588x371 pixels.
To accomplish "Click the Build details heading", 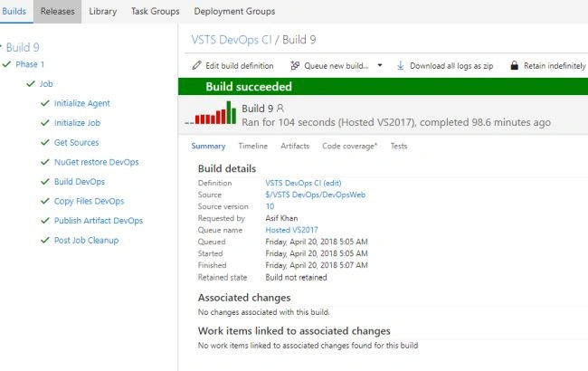I will click(227, 168).
